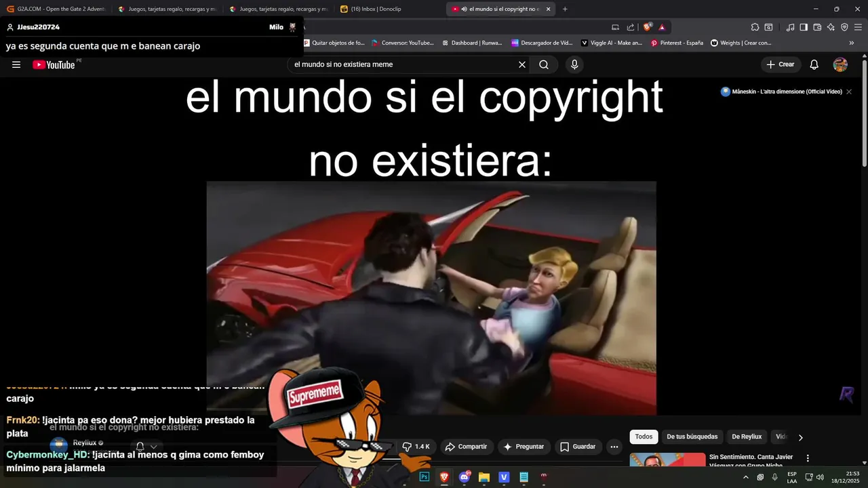This screenshot has height=488, width=868.
Task: Open the Notepad taskbar icon
Action: coord(524,477)
